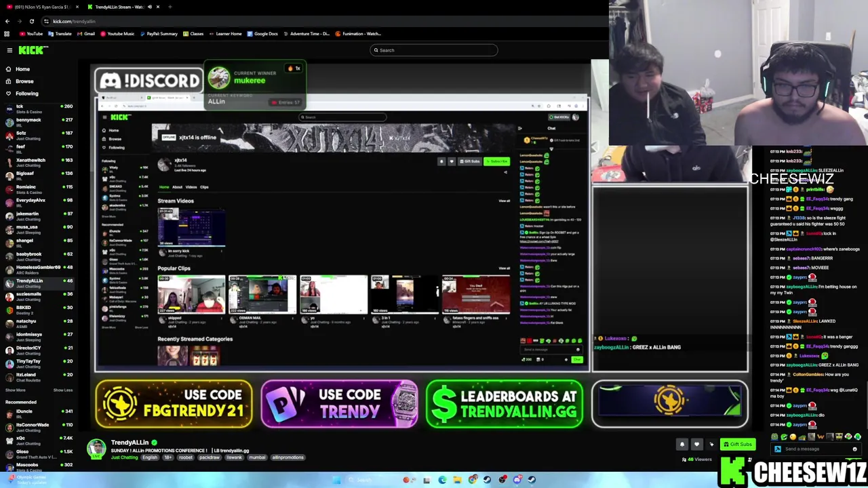Image resolution: width=868 pixels, height=488 pixels.
Task: Open YouTube bookmark
Action: coord(31,34)
